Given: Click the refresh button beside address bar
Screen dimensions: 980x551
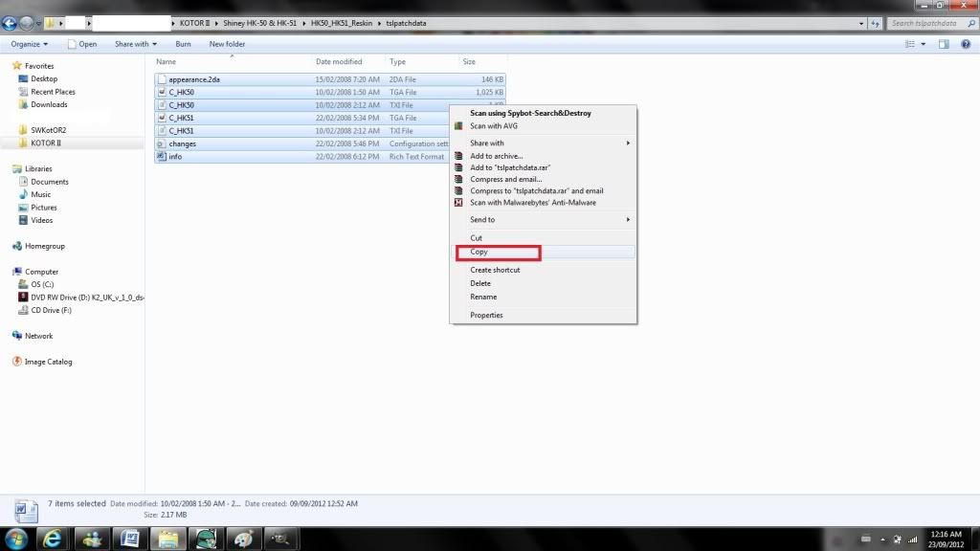Looking at the screenshot, I should pyautogui.click(x=876, y=23).
